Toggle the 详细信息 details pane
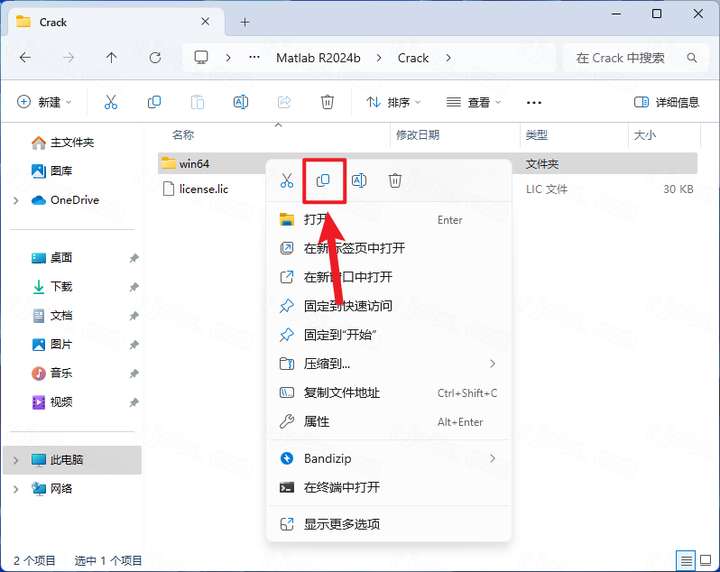The height and width of the screenshot is (572, 720). click(666, 102)
